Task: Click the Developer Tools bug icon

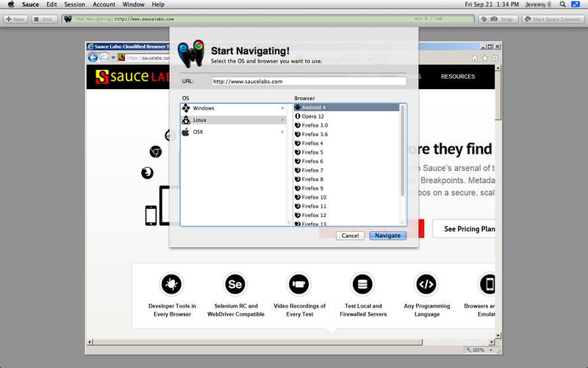Action: (171, 283)
